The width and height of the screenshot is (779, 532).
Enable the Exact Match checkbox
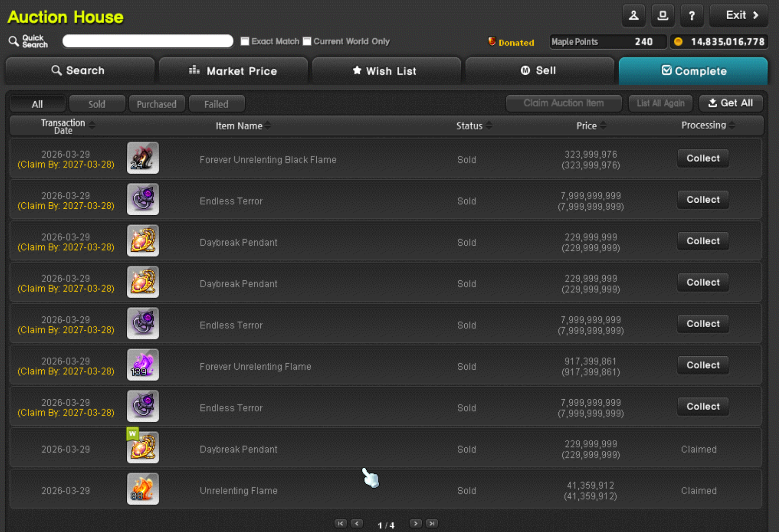(x=245, y=41)
